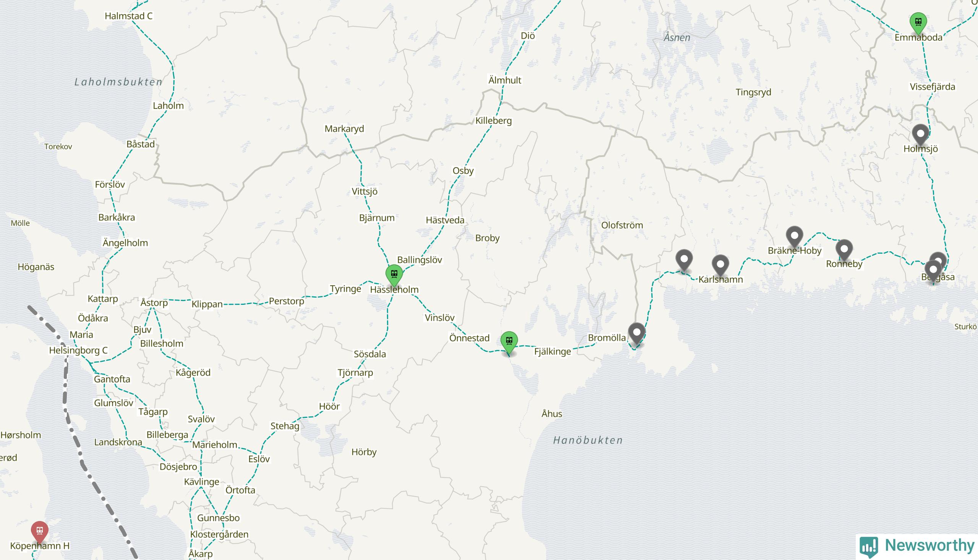The width and height of the screenshot is (978, 560).
Task: Open the Newsworthy logo link
Action: 917,546
